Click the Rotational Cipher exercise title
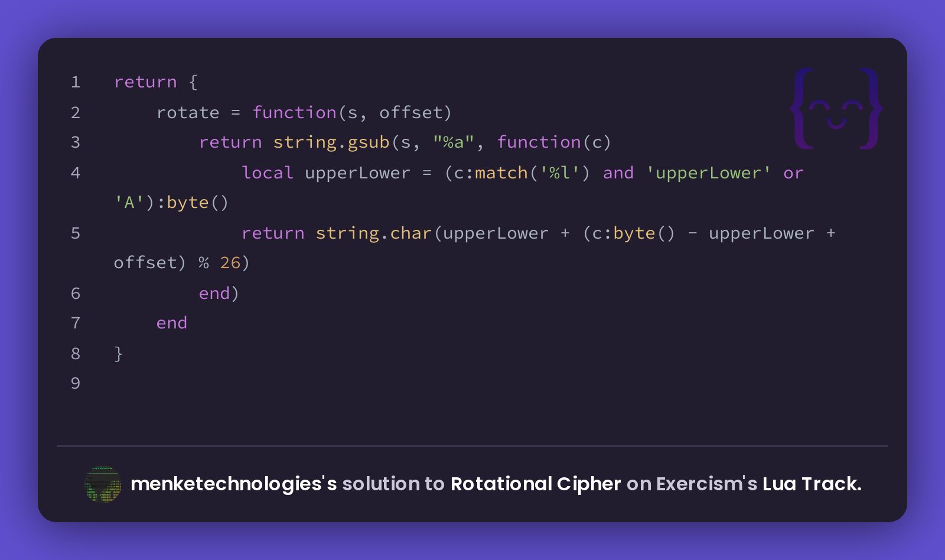The image size is (945, 560). tap(536, 484)
